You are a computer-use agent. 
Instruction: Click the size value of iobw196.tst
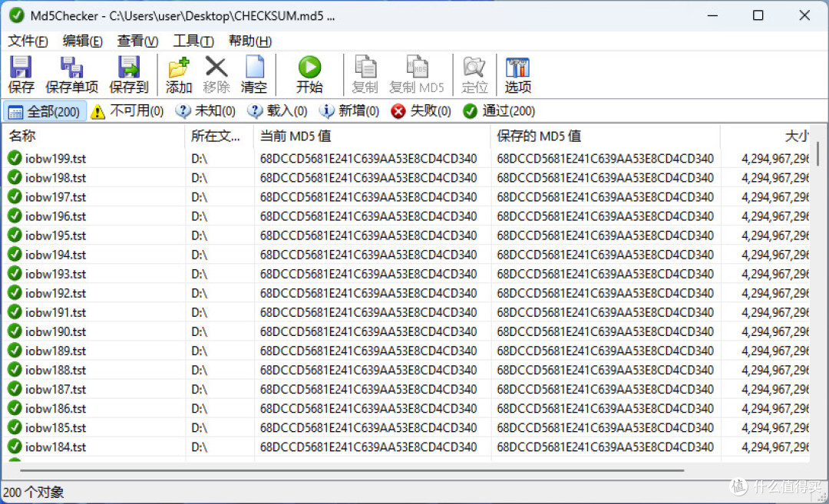click(x=775, y=216)
